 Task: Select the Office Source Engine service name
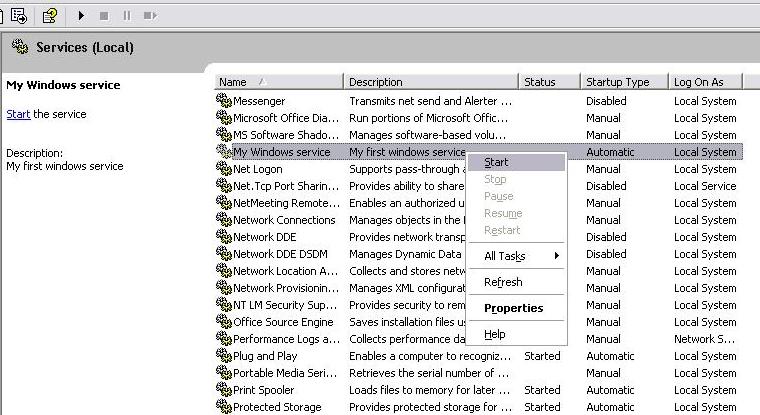(x=283, y=322)
